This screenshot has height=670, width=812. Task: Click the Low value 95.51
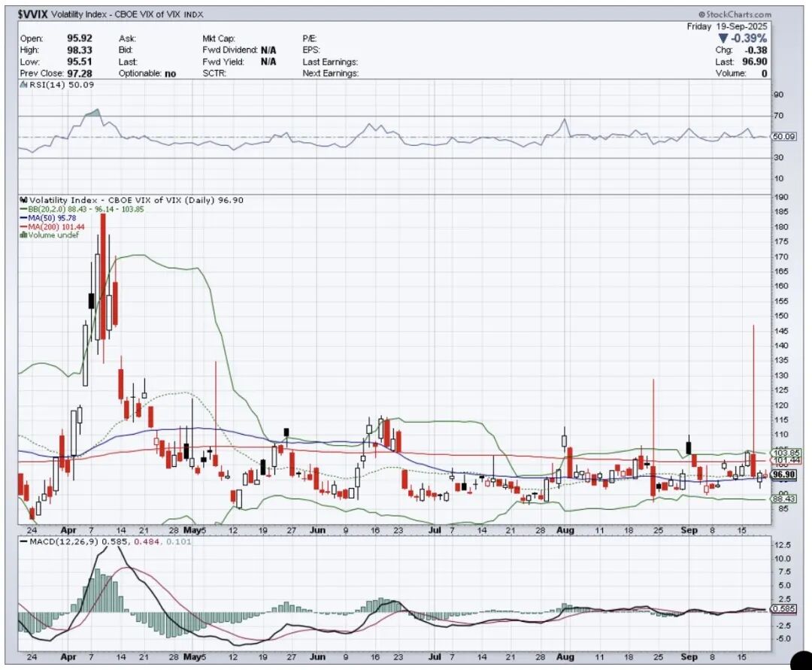[x=80, y=62]
